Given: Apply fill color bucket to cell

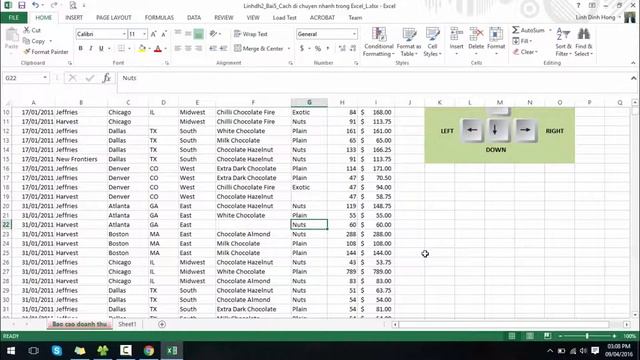Looking at the screenshot, I should (142, 49).
